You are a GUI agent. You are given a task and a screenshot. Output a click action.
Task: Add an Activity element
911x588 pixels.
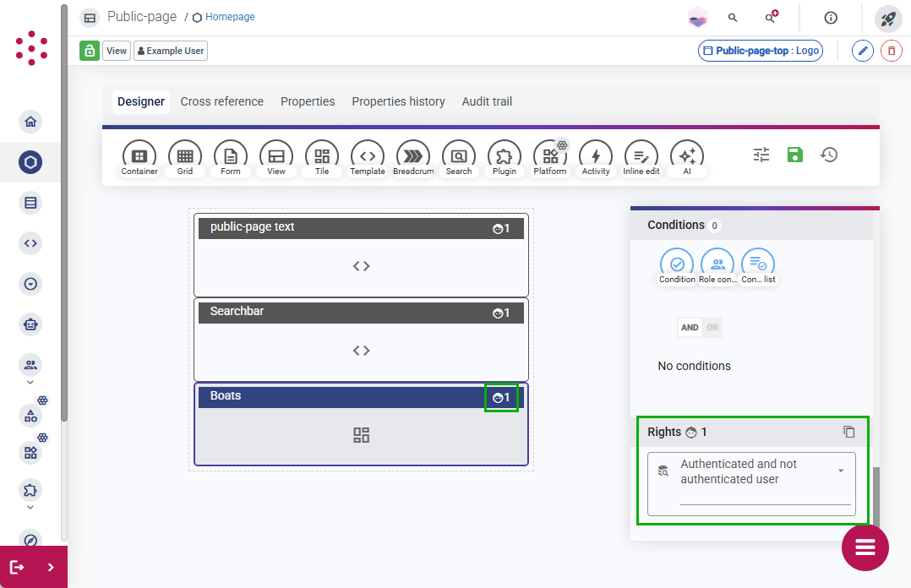tap(596, 158)
